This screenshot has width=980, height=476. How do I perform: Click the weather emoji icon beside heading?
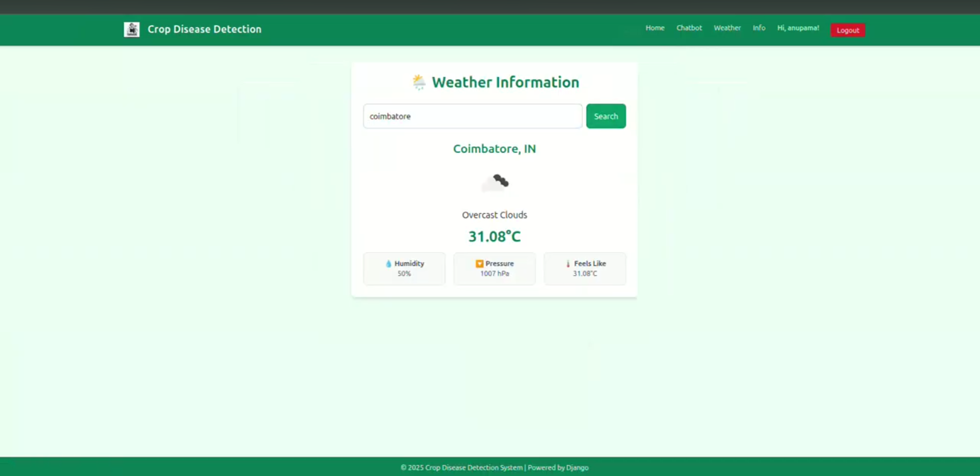(x=419, y=82)
